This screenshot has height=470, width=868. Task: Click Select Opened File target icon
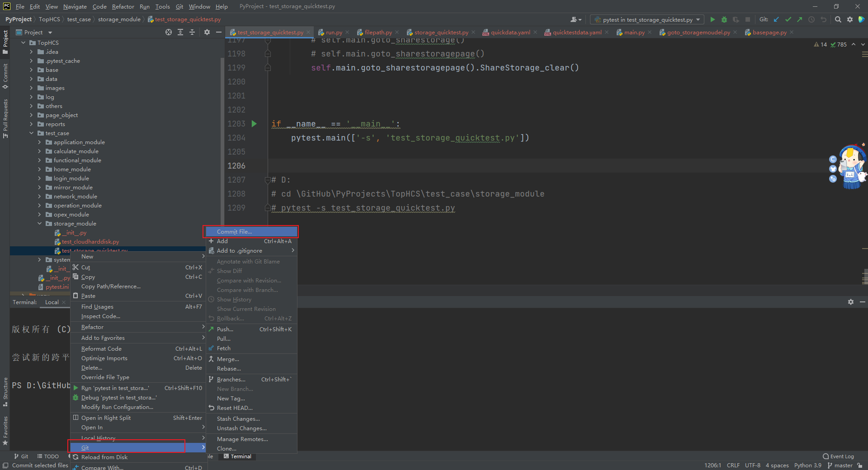tap(169, 32)
